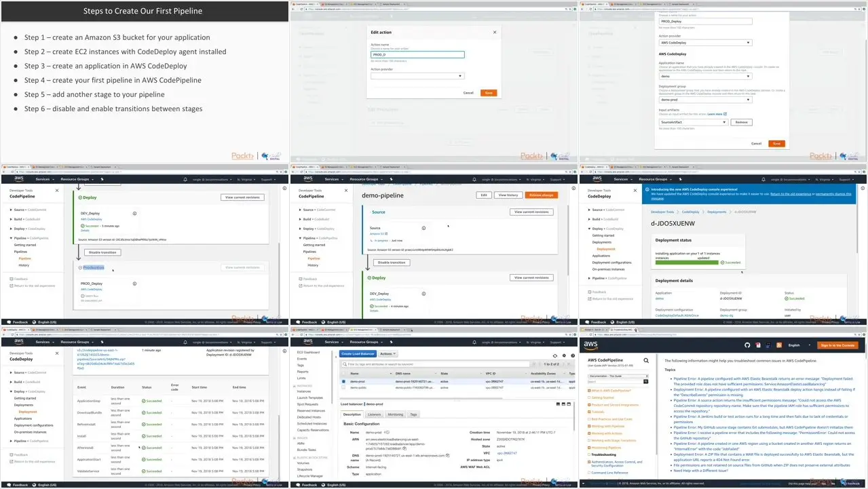Screen dimensions: 868x489
Task: Click Action name field containing PROD_D
Action: tap(417, 55)
